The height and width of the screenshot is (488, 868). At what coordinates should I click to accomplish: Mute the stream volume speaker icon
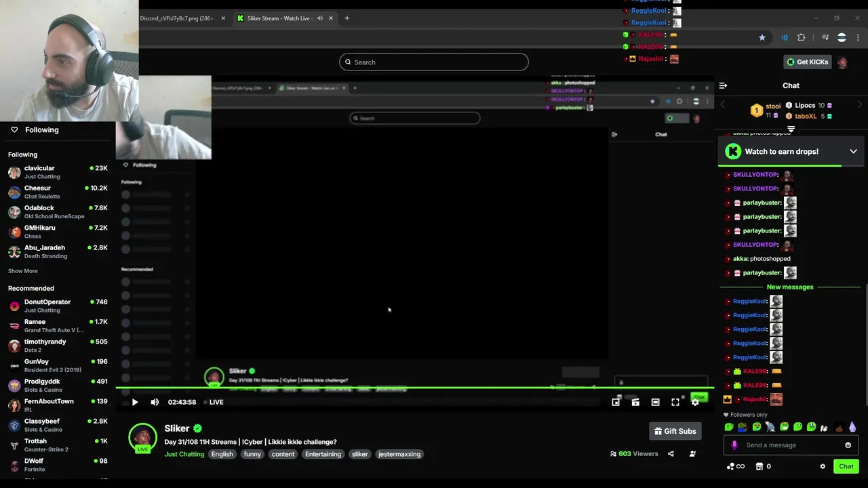155,402
